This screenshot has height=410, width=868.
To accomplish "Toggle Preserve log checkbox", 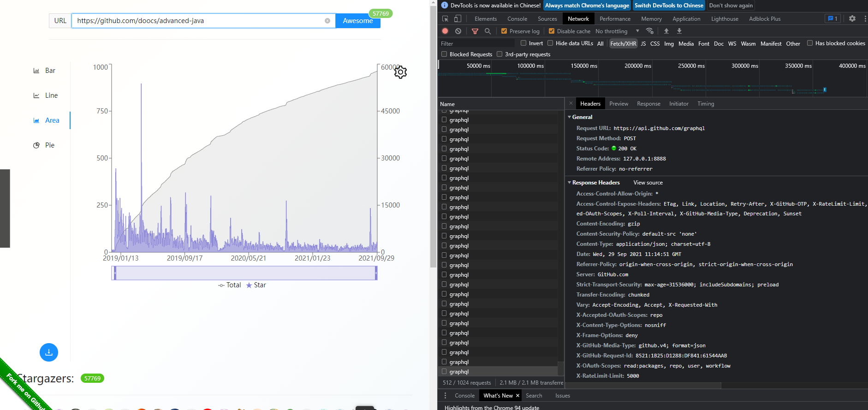I will pyautogui.click(x=504, y=31).
